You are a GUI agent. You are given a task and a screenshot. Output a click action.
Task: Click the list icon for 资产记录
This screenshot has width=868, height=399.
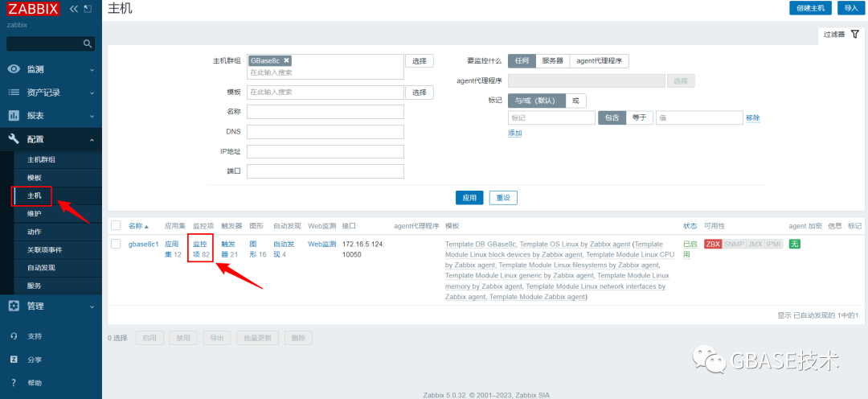14,93
